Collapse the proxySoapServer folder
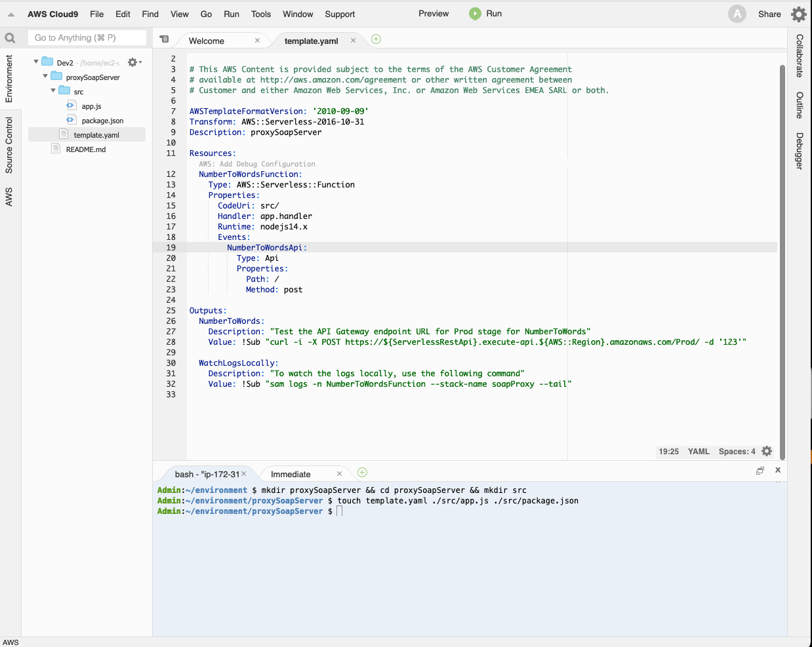 (x=45, y=77)
